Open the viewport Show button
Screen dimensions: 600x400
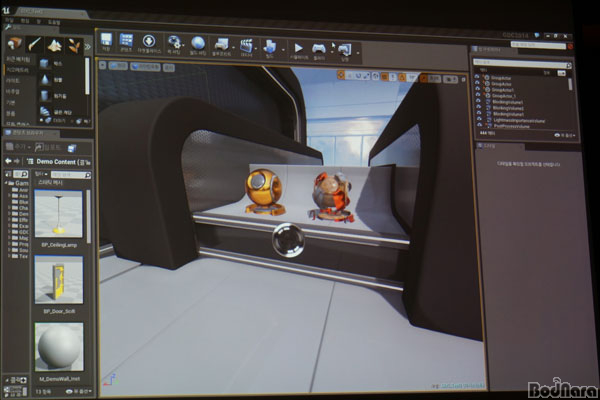(x=169, y=68)
